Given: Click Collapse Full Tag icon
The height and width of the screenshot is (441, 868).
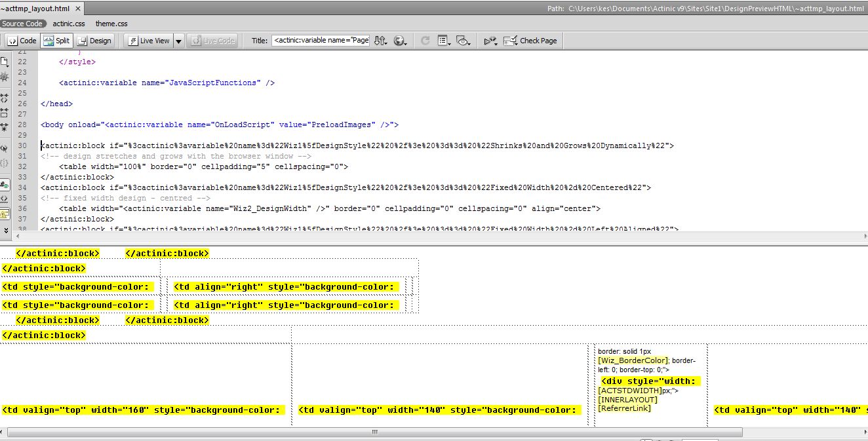Looking at the screenshot, I should tap(5, 98).
